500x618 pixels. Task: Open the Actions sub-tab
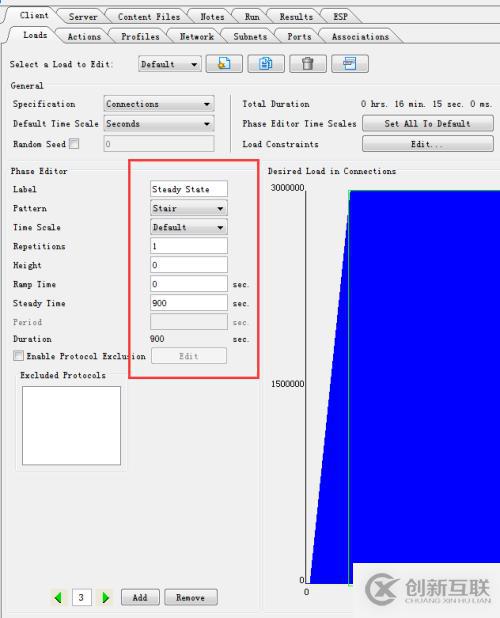point(84,37)
